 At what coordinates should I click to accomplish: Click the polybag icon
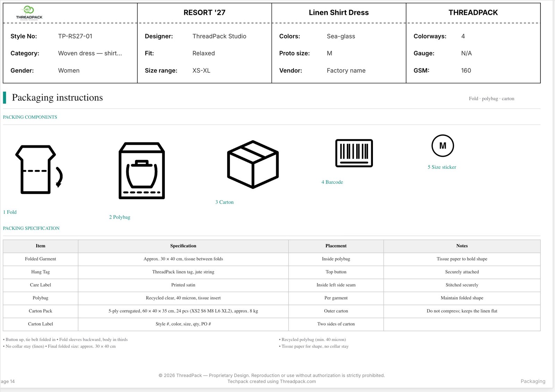tap(142, 171)
